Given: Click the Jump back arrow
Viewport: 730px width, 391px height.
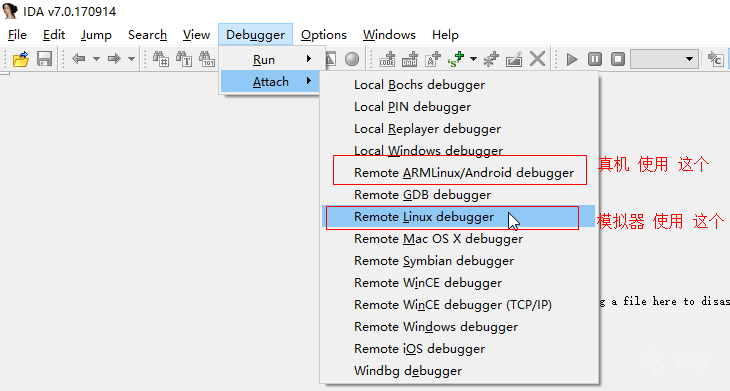Looking at the screenshot, I should (x=79, y=59).
